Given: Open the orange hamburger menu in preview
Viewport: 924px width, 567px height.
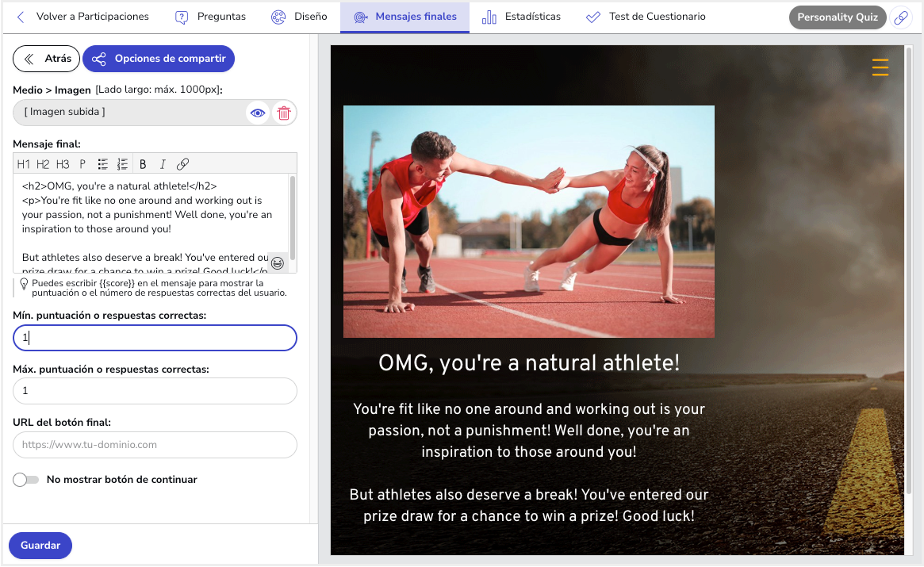Looking at the screenshot, I should click(x=880, y=67).
